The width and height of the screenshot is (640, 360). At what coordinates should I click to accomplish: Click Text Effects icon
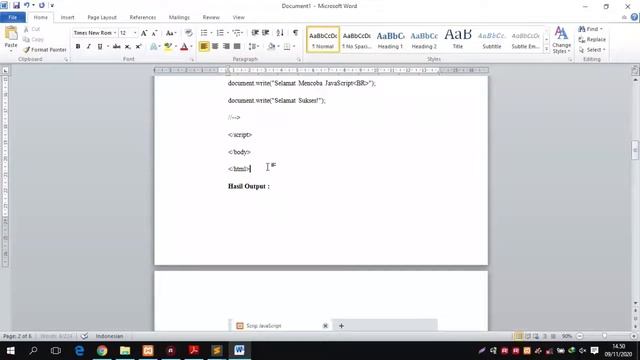tap(154, 47)
